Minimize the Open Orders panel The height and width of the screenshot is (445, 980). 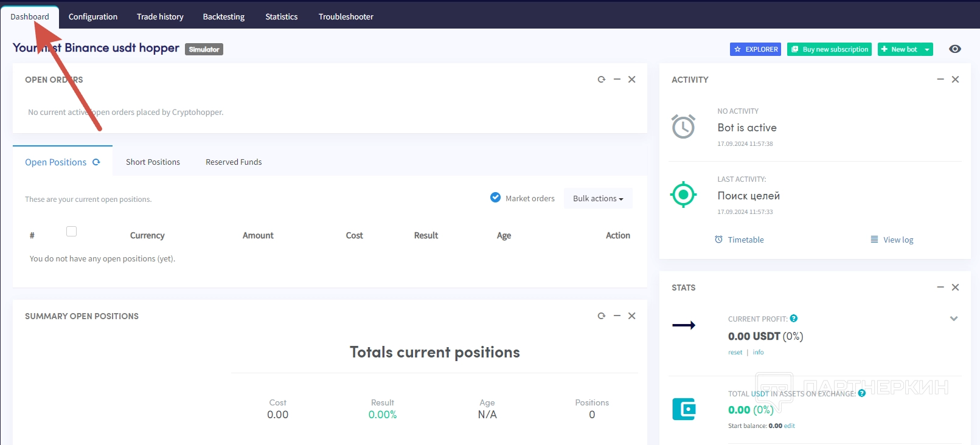[x=617, y=80]
